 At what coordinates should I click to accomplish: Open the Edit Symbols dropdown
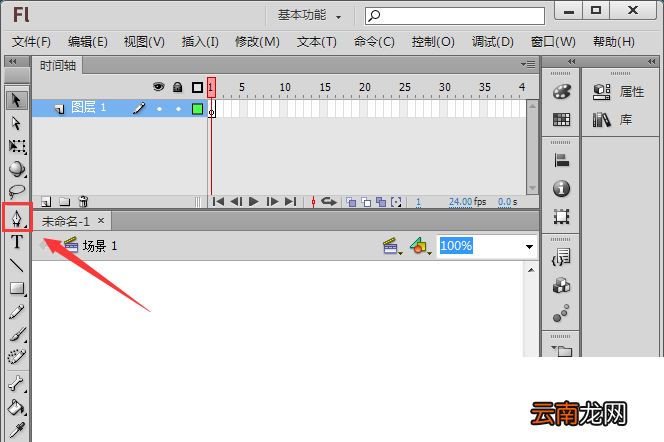(420, 246)
